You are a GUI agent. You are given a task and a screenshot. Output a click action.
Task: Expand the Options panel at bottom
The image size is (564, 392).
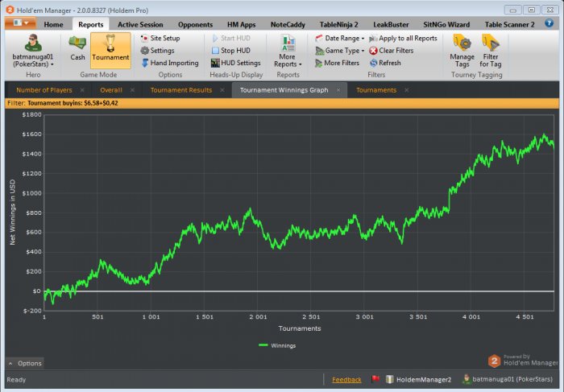[x=24, y=363]
